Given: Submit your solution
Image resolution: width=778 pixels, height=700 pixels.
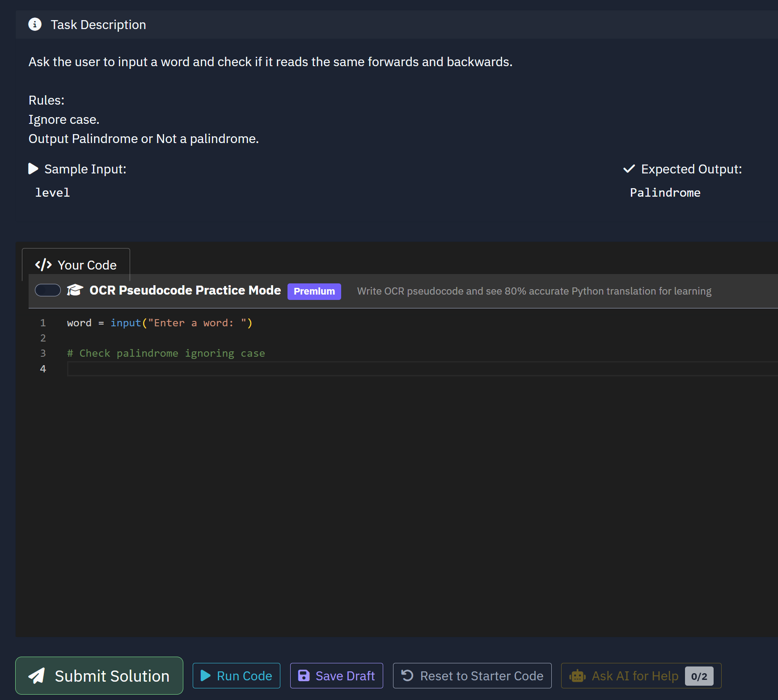Looking at the screenshot, I should (x=99, y=676).
